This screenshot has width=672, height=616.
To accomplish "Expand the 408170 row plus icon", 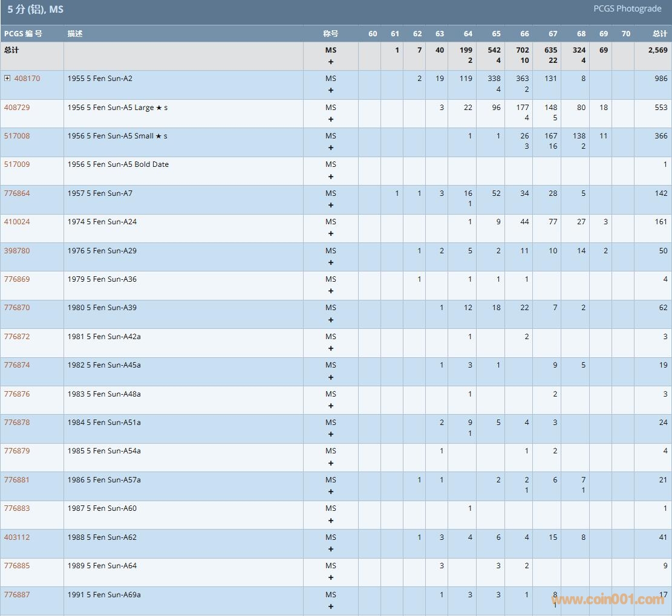I will (7, 79).
